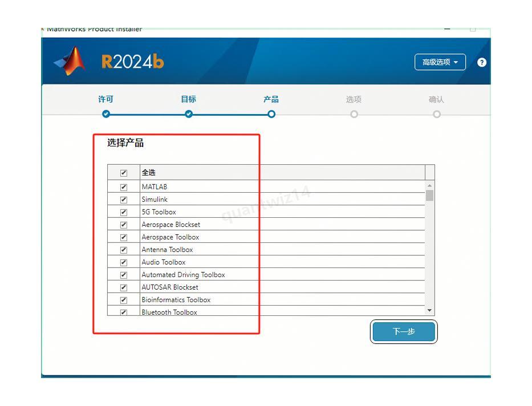
Task: Toggle the Bluetooth Toolbox checkbox
Action: 125,311
